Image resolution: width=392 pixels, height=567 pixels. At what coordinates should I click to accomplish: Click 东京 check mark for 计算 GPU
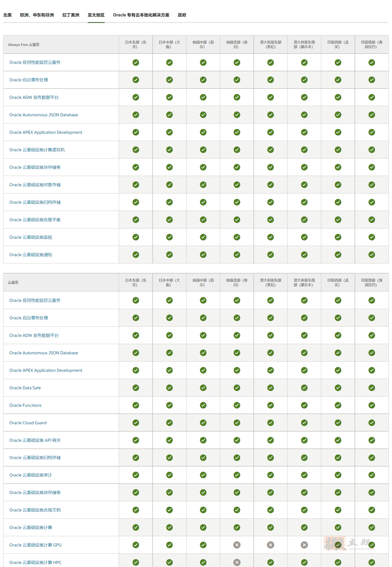point(136,545)
